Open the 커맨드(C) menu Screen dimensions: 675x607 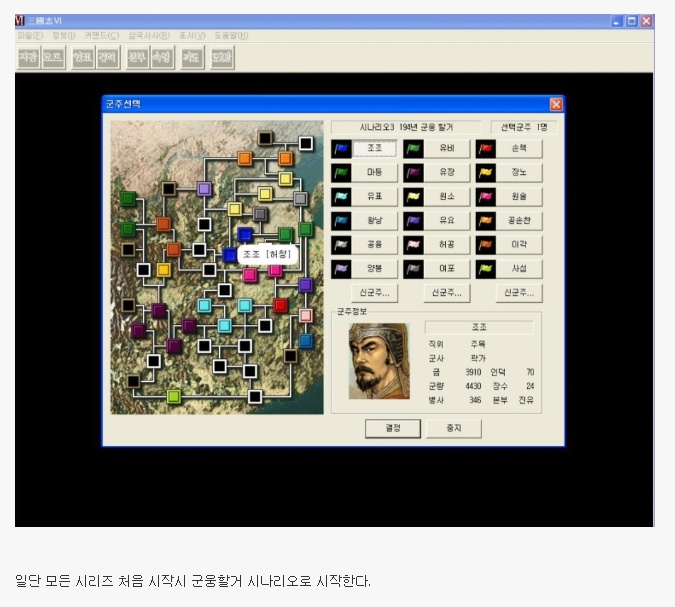pos(102,35)
